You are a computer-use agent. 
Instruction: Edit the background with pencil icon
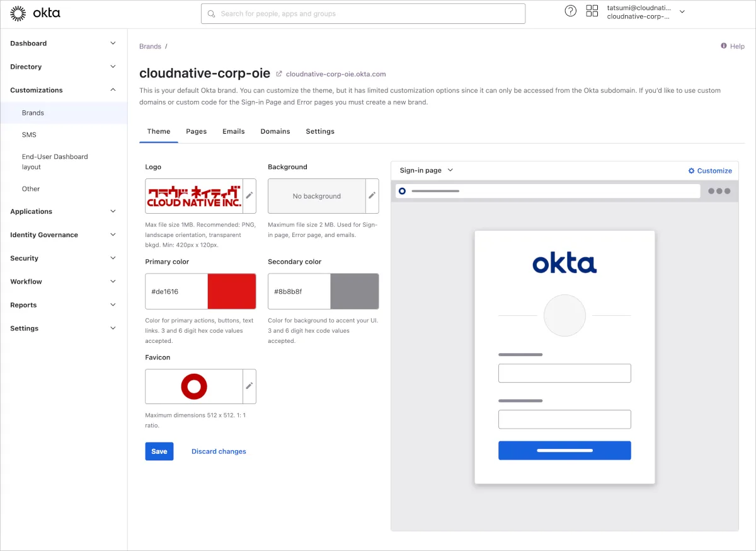(372, 196)
